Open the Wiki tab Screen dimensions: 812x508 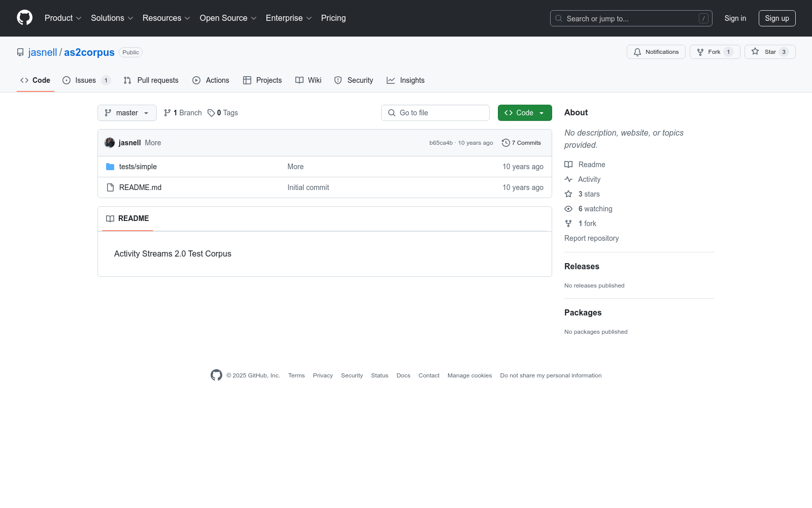coord(309,80)
